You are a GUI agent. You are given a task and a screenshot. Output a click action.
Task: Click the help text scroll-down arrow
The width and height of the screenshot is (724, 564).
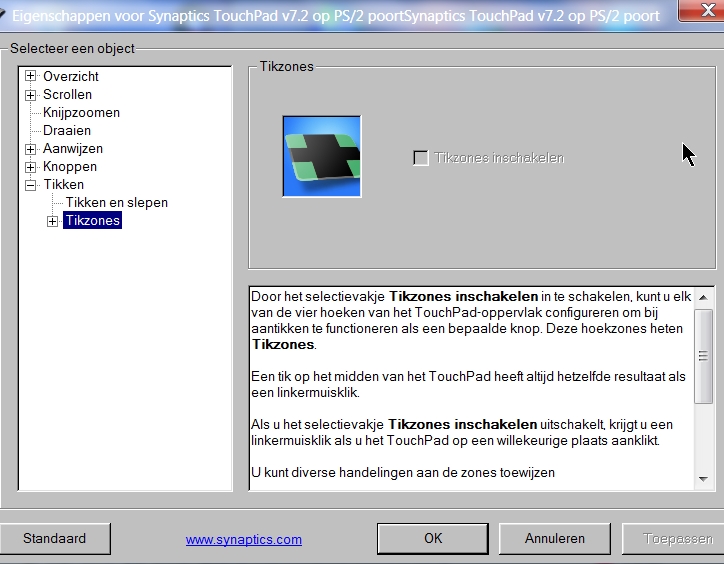(x=703, y=479)
